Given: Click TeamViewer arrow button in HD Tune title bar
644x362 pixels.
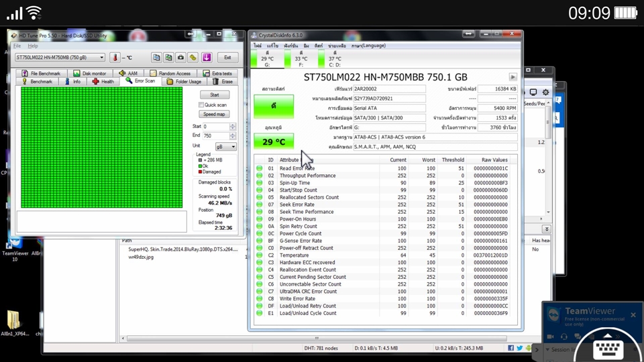Looking at the screenshot, I should pyautogui.click(x=191, y=34).
